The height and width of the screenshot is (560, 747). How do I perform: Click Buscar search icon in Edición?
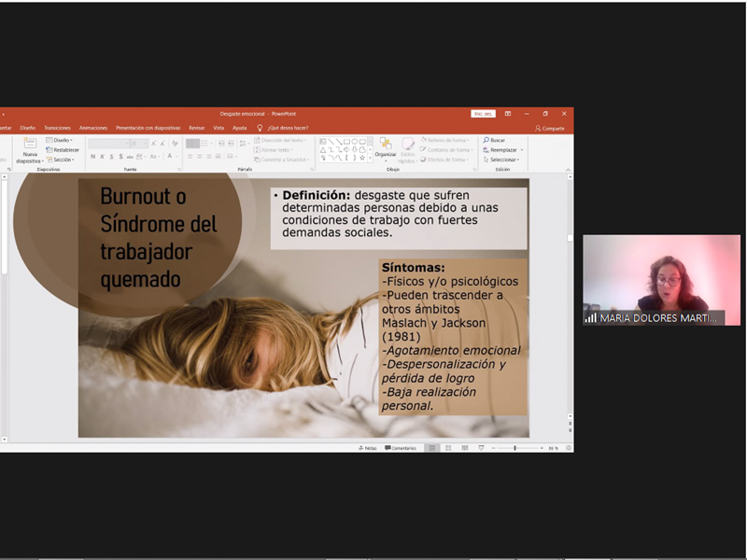click(x=486, y=140)
